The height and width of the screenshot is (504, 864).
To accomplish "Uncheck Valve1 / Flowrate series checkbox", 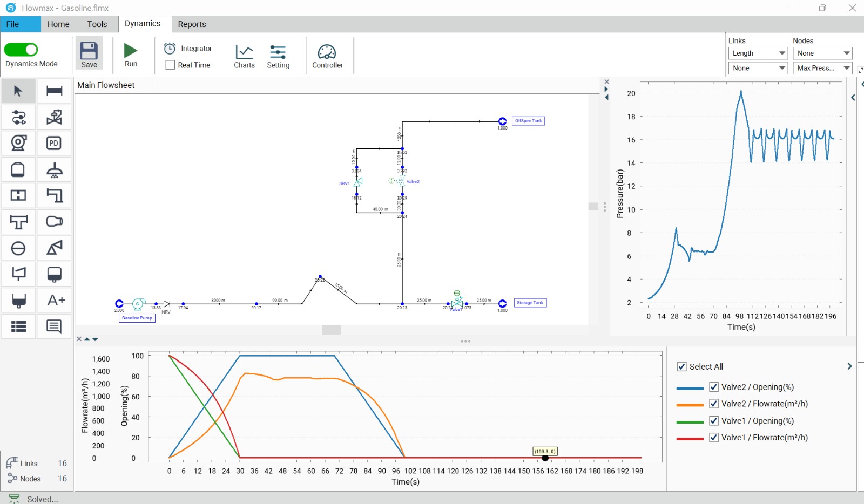I will tap(714, 438).
